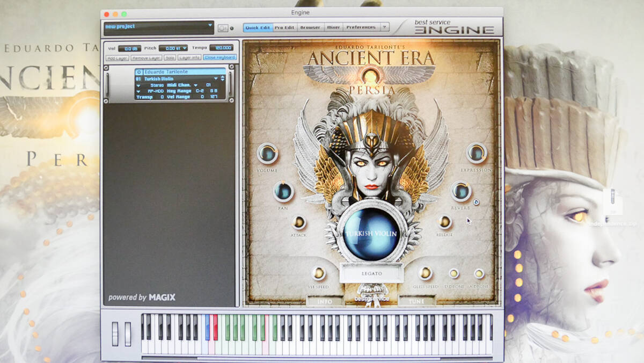The image size is (644, 363).
Task: Open the Browser tab
Action: [310, 27]
